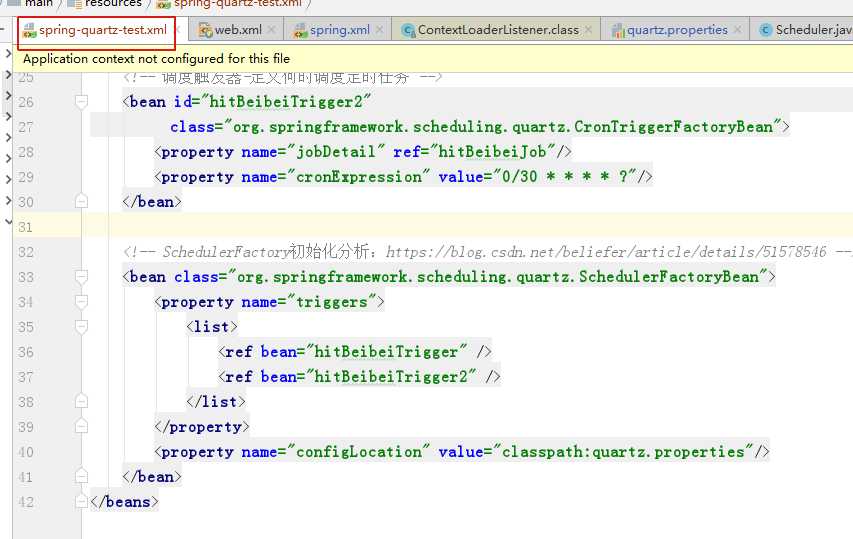
Task: Open the quartz.properties tab
Action: point(677,30)
